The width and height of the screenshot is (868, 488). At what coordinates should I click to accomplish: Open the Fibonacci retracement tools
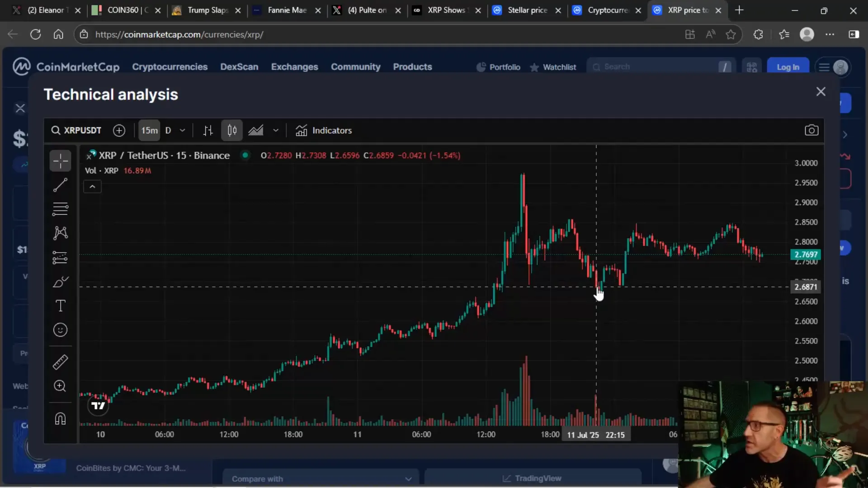coord(60,209)
